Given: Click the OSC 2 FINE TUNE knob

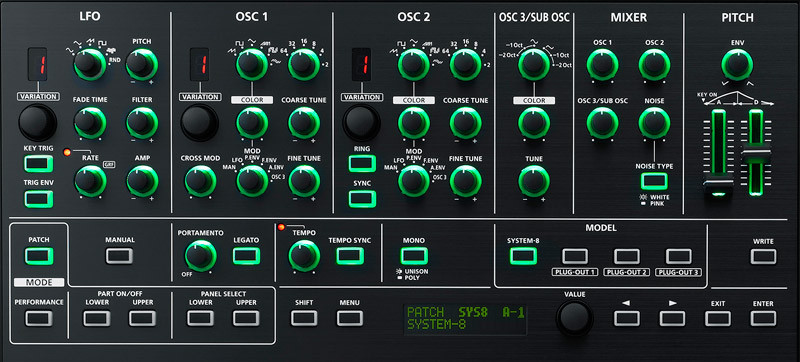Looking at the screenshot, I should [465, 181].
